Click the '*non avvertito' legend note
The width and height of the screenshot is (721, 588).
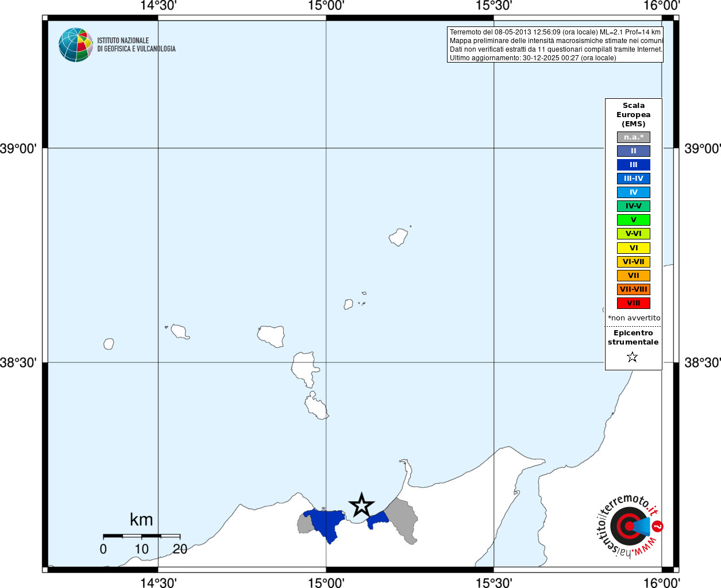(x=634, y=318)
